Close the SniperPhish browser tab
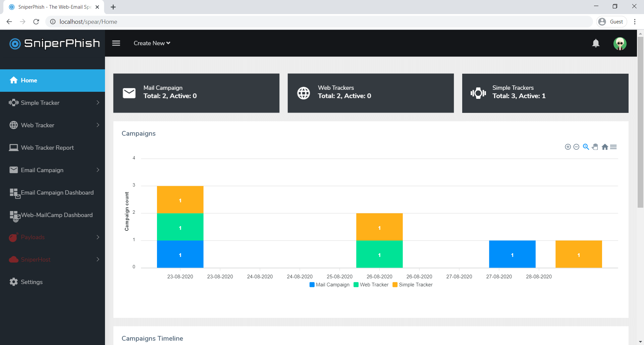The image size is (644, 345). point(97,7)
